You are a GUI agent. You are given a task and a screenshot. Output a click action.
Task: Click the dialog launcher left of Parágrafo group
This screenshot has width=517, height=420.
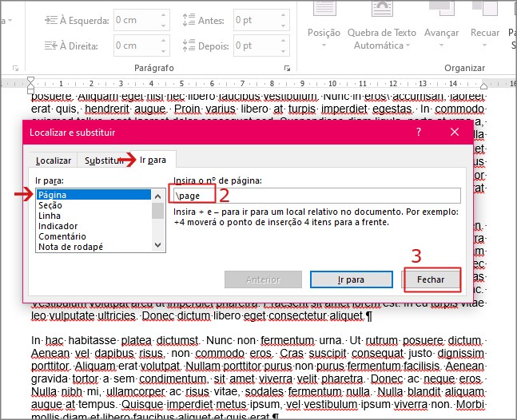coord(15,68)
